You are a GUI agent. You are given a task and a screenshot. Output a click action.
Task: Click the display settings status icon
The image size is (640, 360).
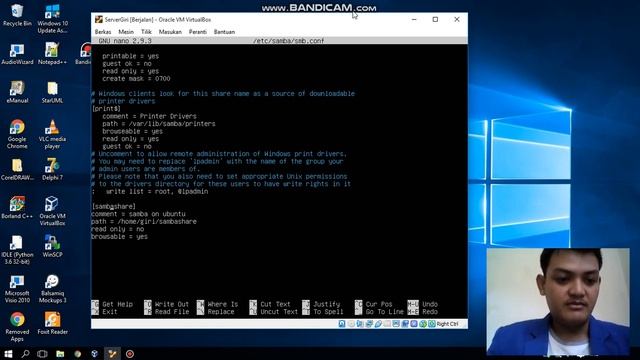point(396,324)
